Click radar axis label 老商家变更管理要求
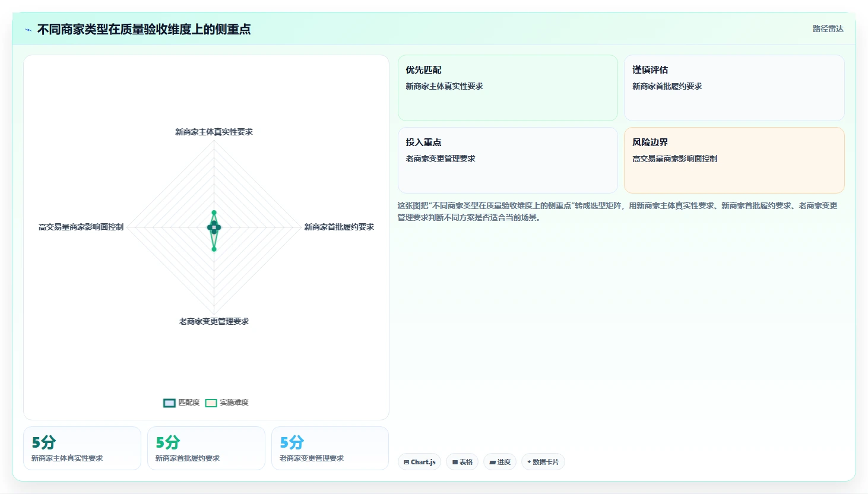Image resolution: width=868 pixels, height=494 pixels. click(x=214, y=321)
